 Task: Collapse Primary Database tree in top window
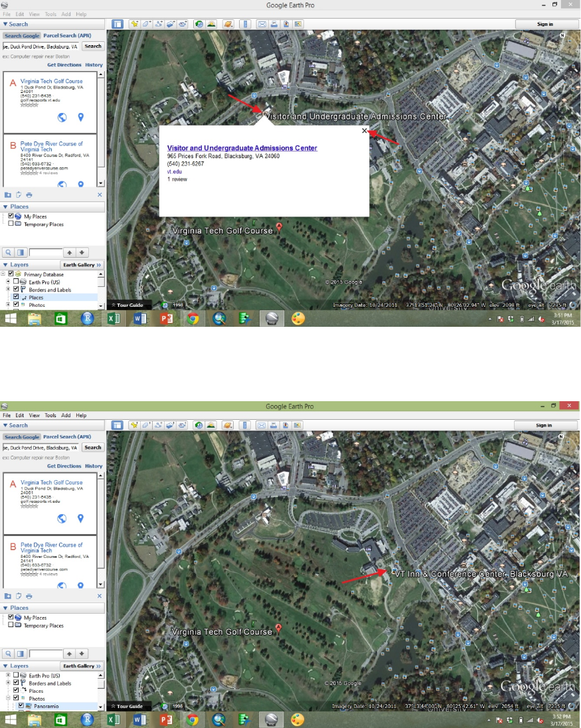(3, 274)
